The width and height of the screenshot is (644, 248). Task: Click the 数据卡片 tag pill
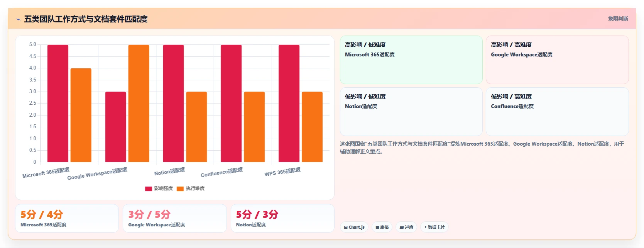coord(434,227)
